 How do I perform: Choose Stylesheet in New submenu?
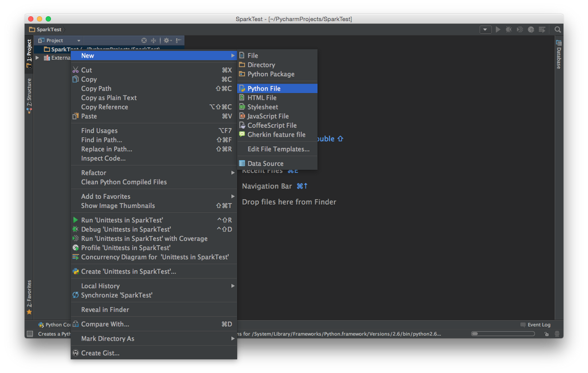(x=278, y=107)
